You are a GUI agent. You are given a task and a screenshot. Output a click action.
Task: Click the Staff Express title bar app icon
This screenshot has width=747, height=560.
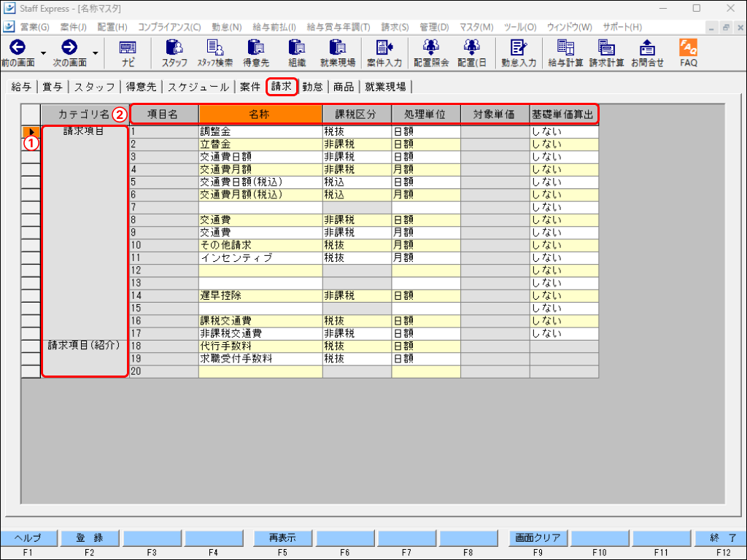(x=9, y=9)
